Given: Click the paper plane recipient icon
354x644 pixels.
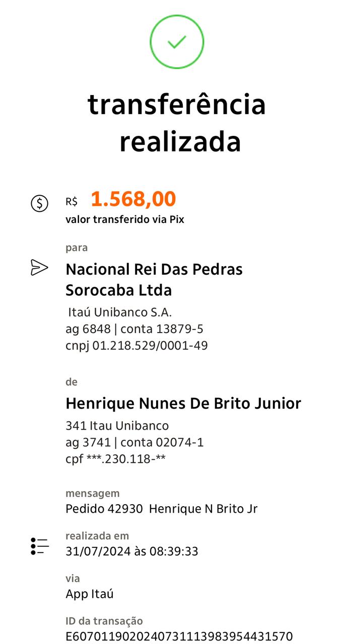Looking at the screenshot, I should (x=39, y=268).
